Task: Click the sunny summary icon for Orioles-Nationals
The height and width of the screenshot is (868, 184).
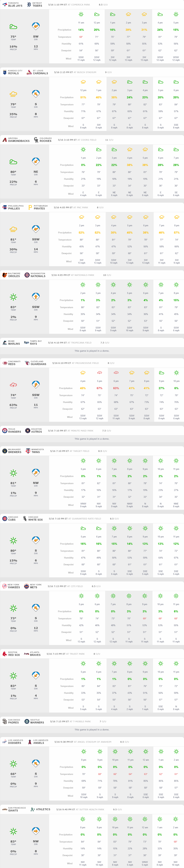Action: [x=13, y=297]
